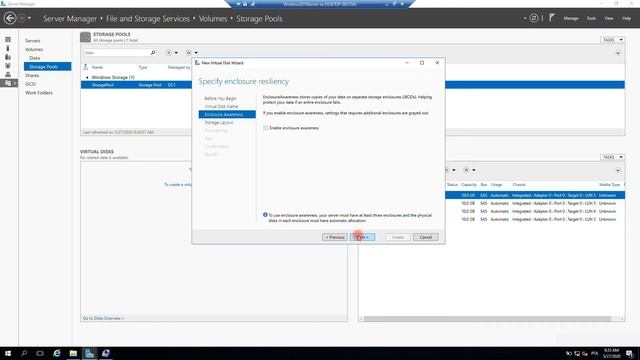Screen dimensions: 640x360
Task: Select File and Storage Services icon
Action: (x=8, y=83)
